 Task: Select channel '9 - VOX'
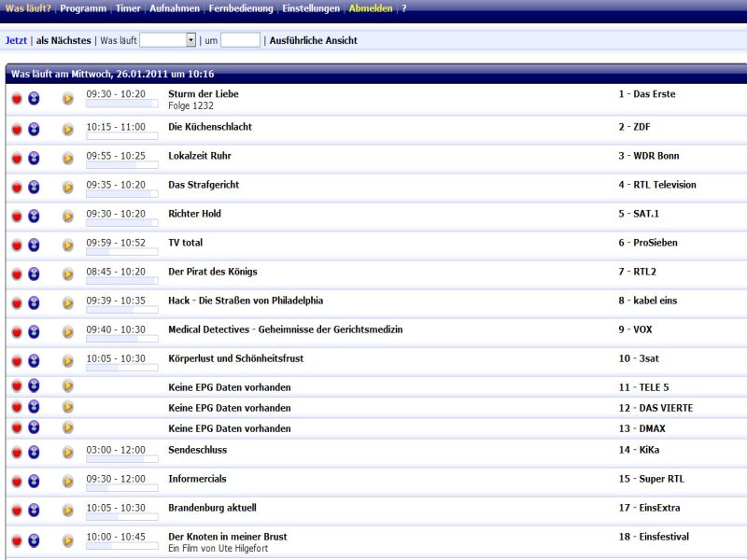coord(636,329)
